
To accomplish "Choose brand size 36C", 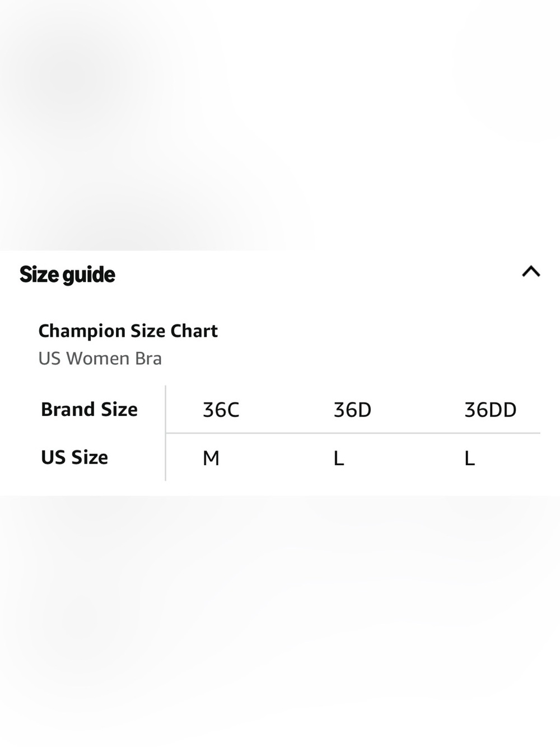I will click(x=221, y=410).
